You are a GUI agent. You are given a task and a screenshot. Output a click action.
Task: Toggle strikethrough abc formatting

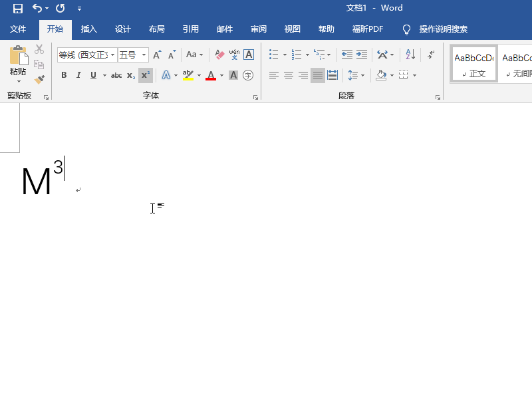point(116,75)
